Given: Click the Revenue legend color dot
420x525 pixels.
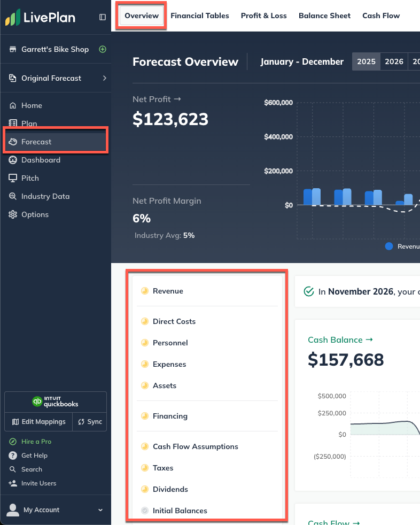Looking at the screenshot, I should click(389, 246).
